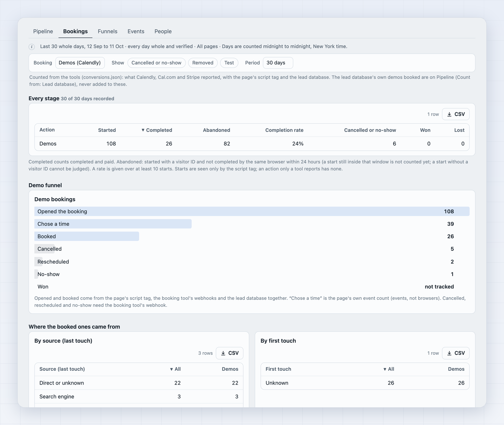The width and height of the screenshot is (504, 425).
Task: Click the Rescheduled funnel row
Action: point(252,262)
